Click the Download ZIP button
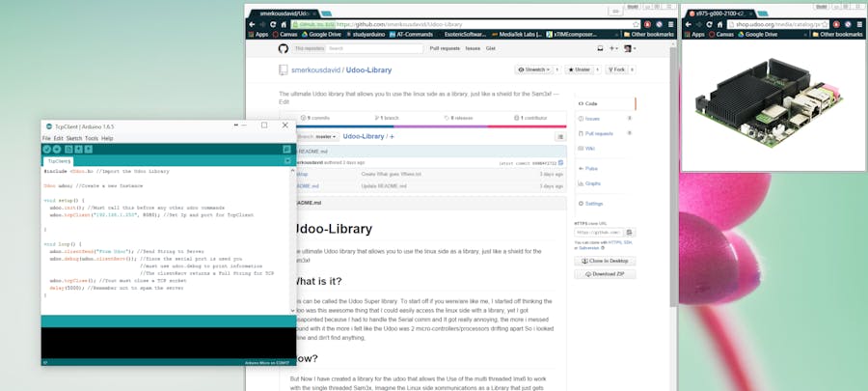 click(x=605, y=274)
